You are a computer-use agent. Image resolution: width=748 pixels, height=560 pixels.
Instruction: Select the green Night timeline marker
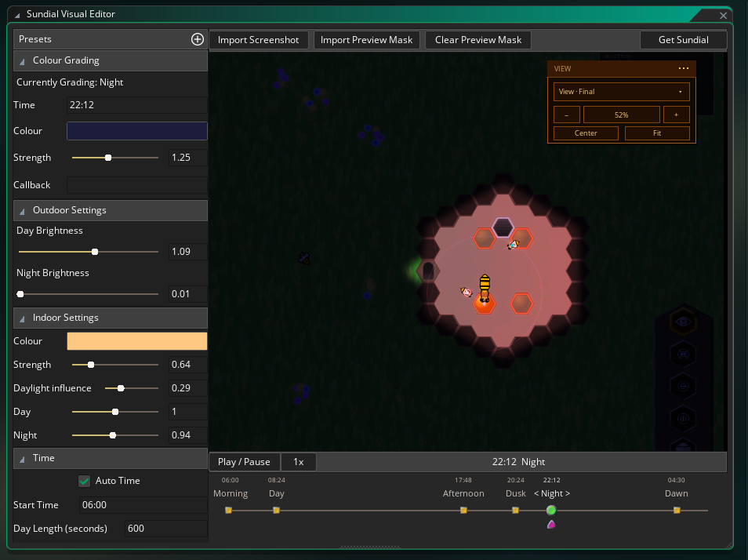pyautogui.click(x=551, y=511)
